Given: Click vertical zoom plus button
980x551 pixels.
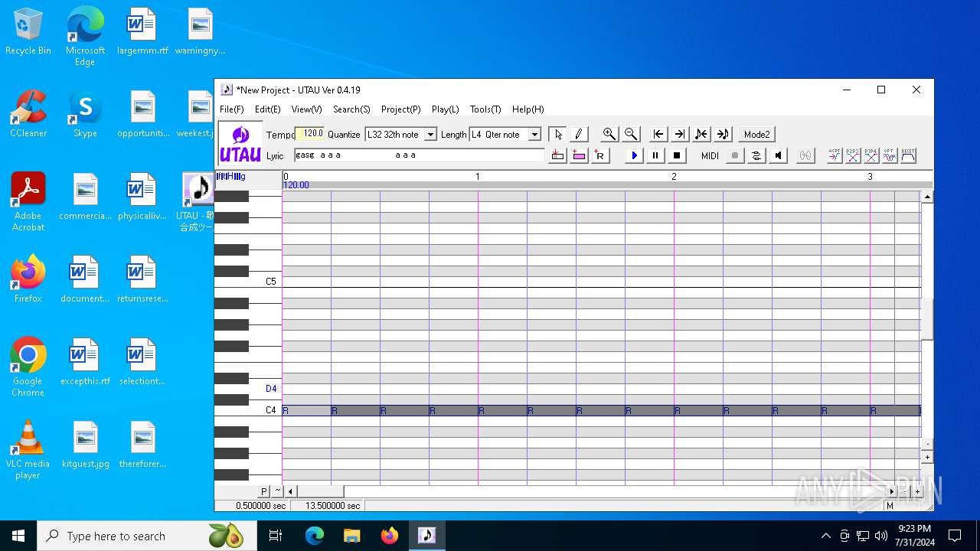Looking at the screenshot, I should coord(927,457).
